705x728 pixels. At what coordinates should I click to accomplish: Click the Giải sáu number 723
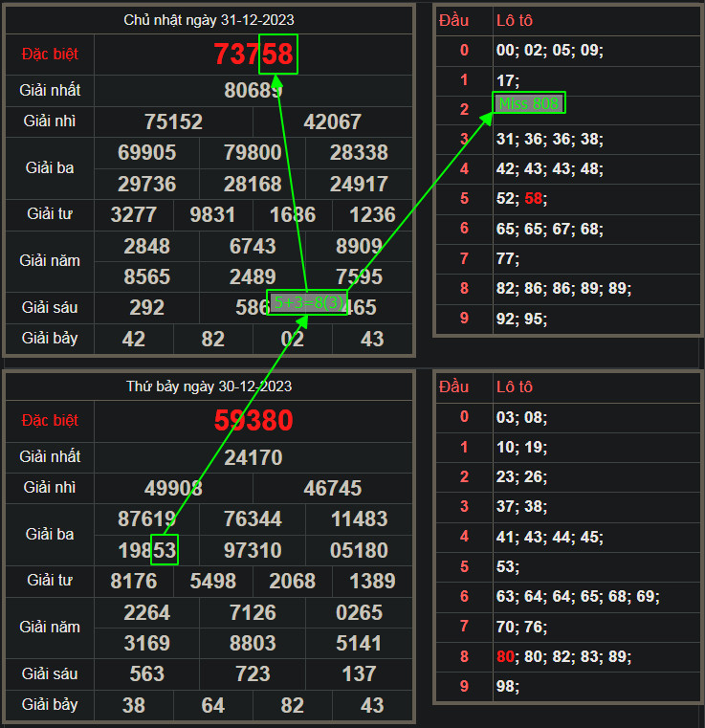[x=253, y=673]
